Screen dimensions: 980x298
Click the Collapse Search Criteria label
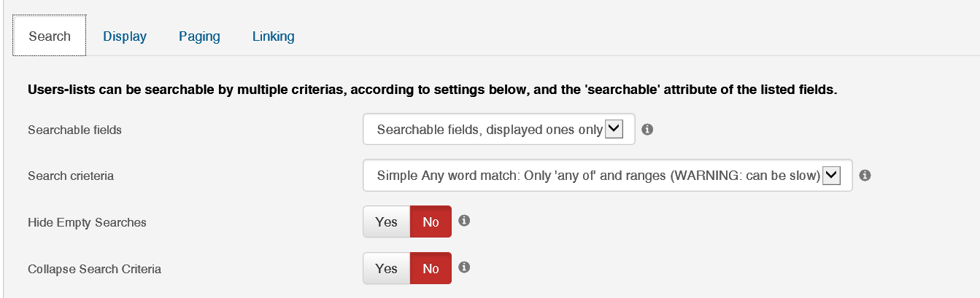[94, 269]
